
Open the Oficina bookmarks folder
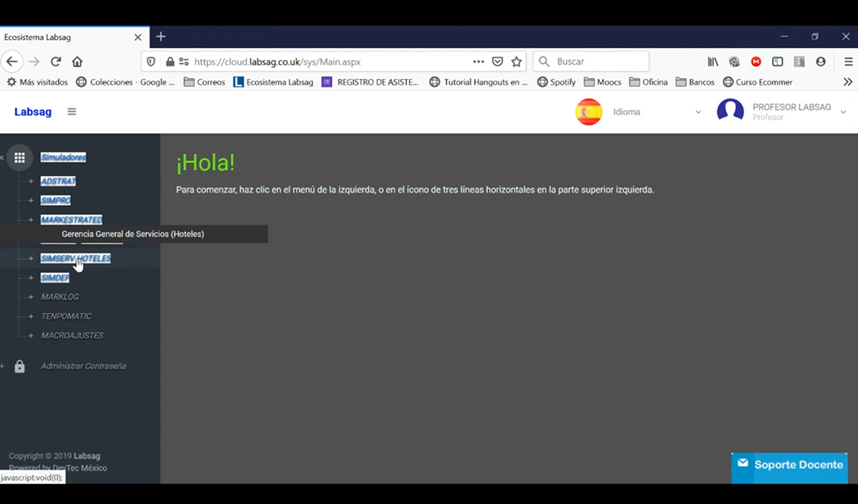point(649,82)
